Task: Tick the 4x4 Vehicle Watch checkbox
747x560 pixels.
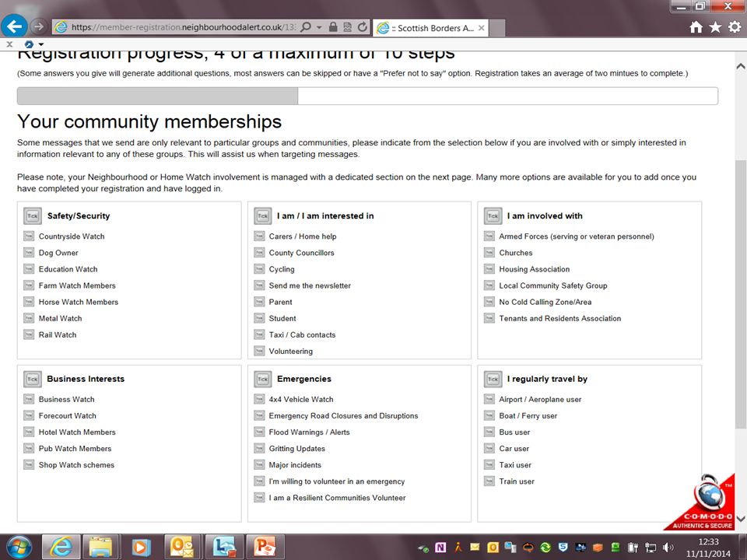Action: [259, 399]
